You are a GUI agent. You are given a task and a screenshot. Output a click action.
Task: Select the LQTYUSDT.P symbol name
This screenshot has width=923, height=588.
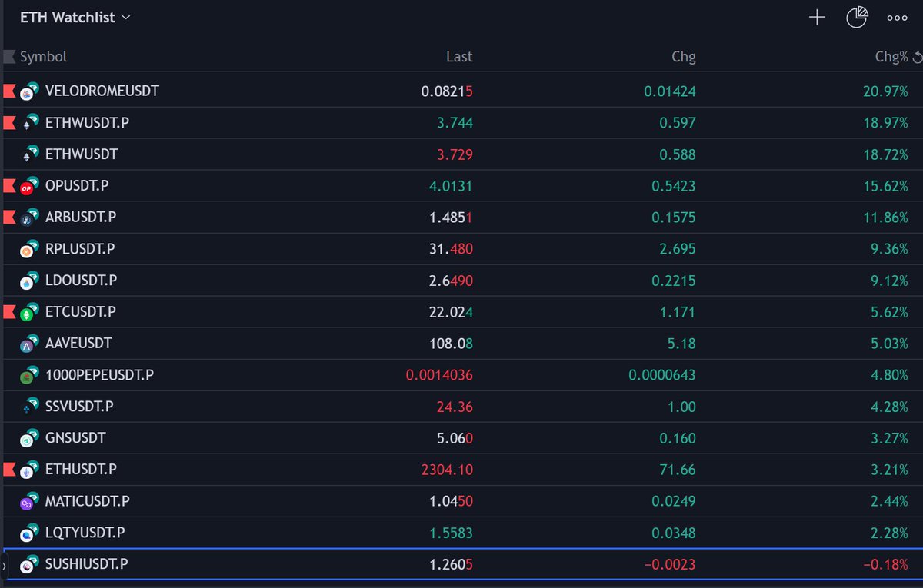[x=85, y=532]
